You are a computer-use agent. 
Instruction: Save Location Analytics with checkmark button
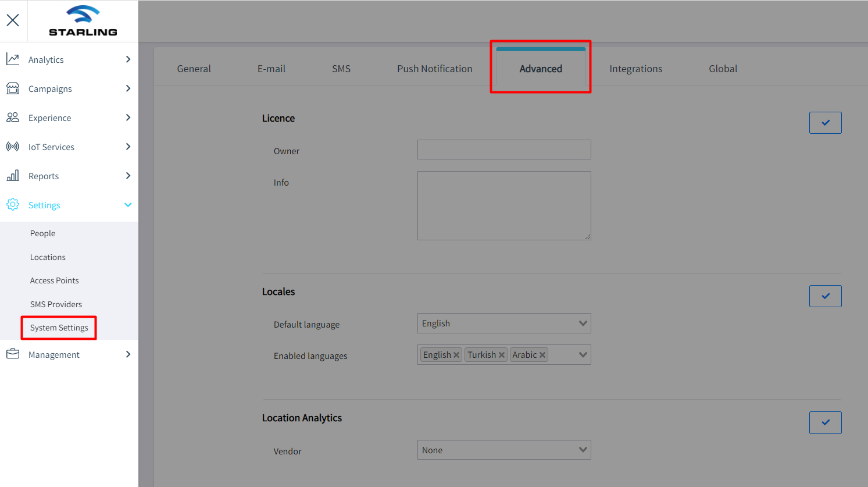click(x=826, y=422)
